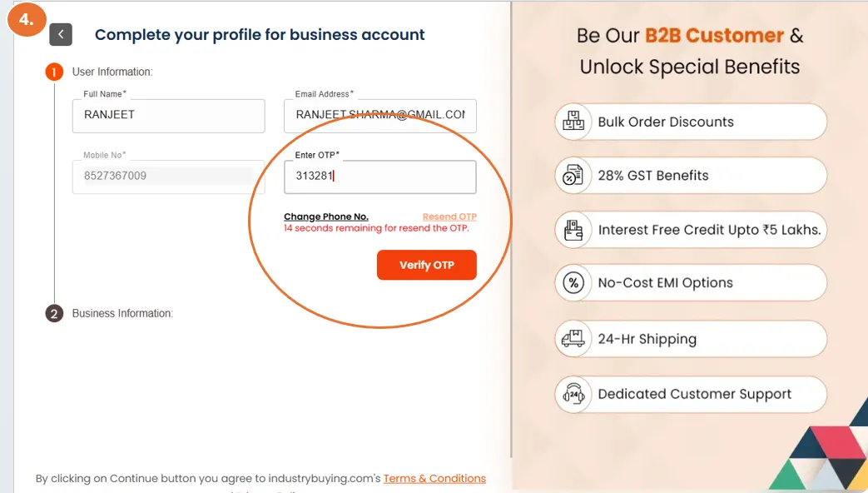Click the 24-Hr Shipping truck icon

tap(573, 339)
